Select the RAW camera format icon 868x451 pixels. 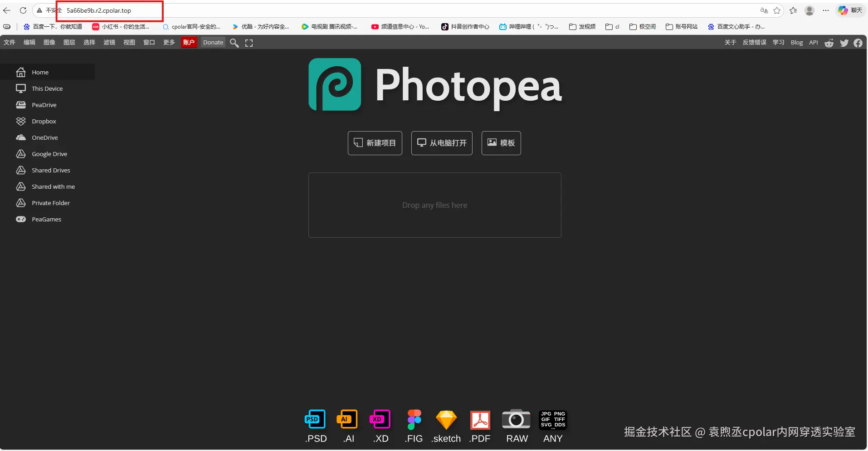pyautogui.click(x=517, y=419)
